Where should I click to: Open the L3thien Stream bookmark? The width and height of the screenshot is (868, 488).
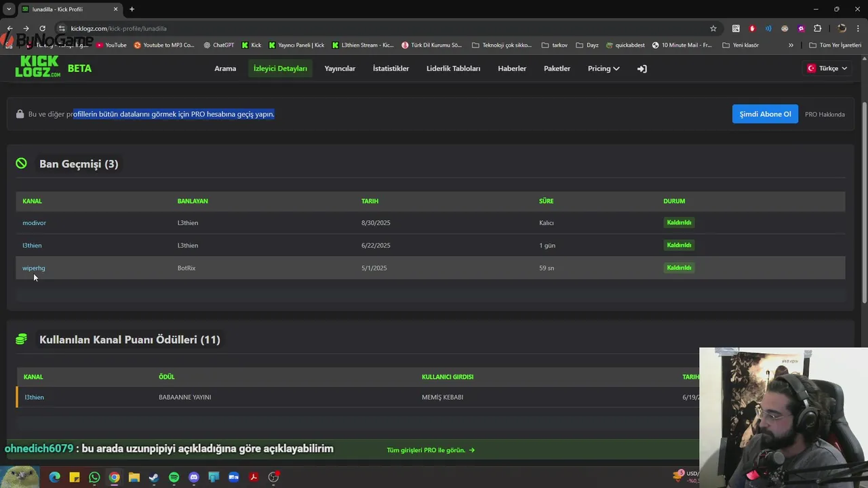point(363,45)
